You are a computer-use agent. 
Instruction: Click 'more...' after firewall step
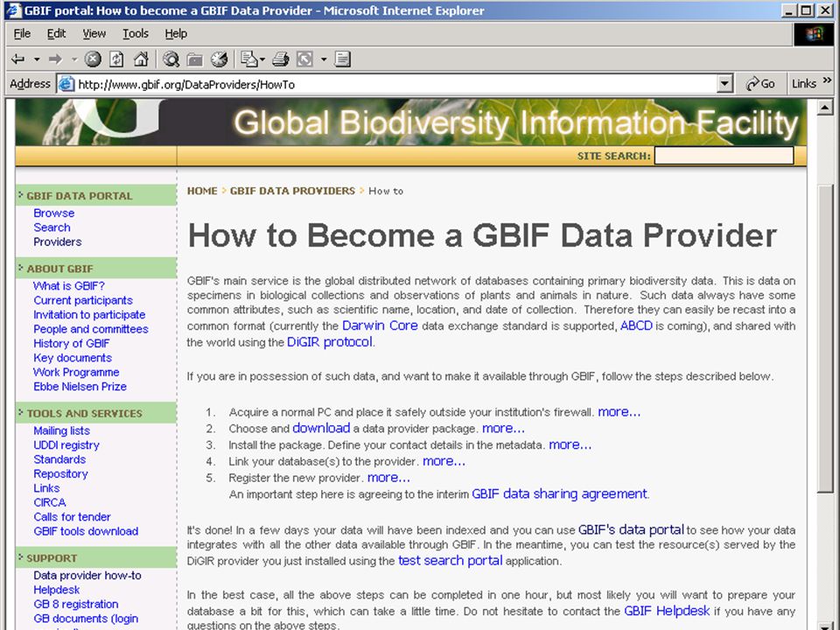coord(619,411)
